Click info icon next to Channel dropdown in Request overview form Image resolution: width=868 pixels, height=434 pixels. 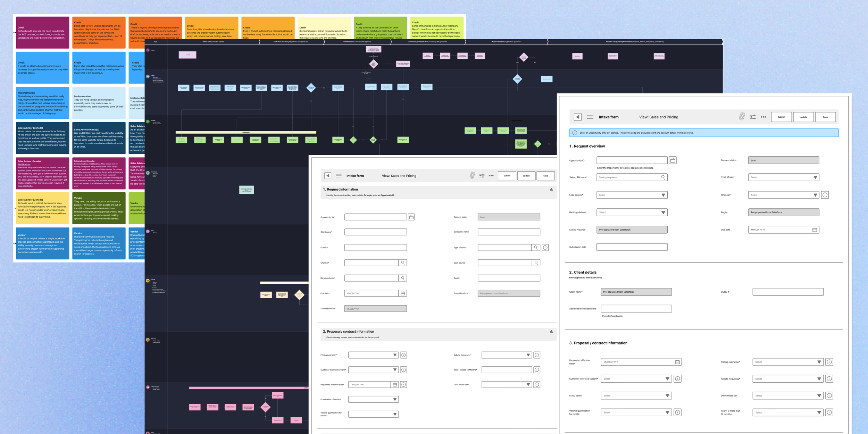(825, 195)
